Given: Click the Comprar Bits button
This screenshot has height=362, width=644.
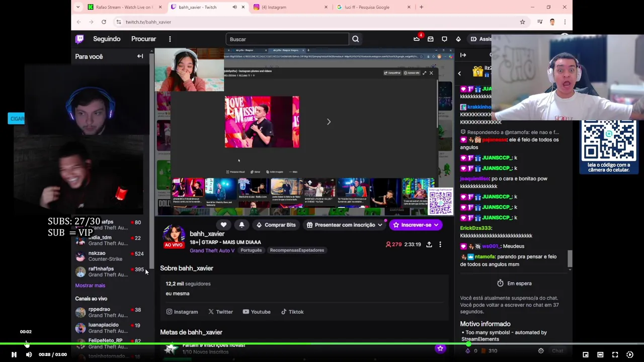Looking at the screenshot, I should [x=276, y=225].
